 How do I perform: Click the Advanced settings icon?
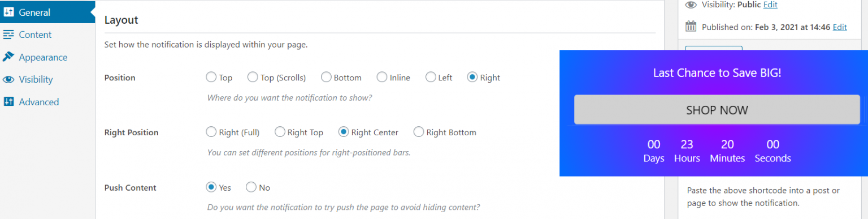tap(8, 102)
